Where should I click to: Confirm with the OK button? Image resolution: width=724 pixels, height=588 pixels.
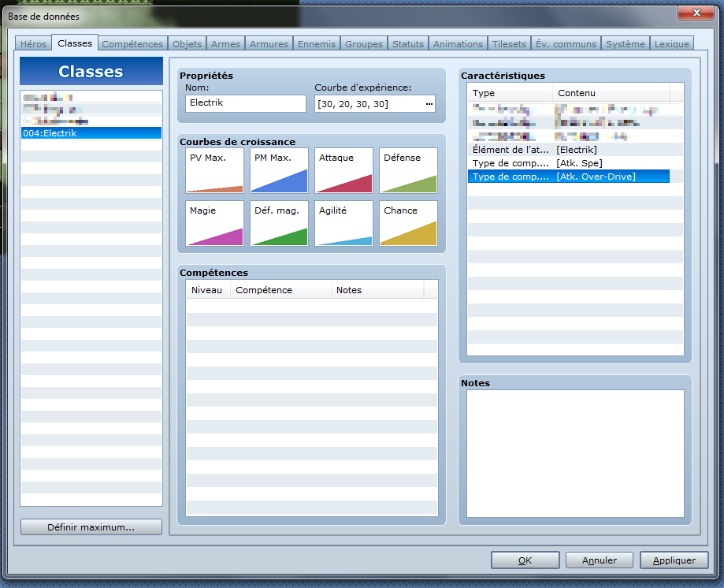point(525,560)
